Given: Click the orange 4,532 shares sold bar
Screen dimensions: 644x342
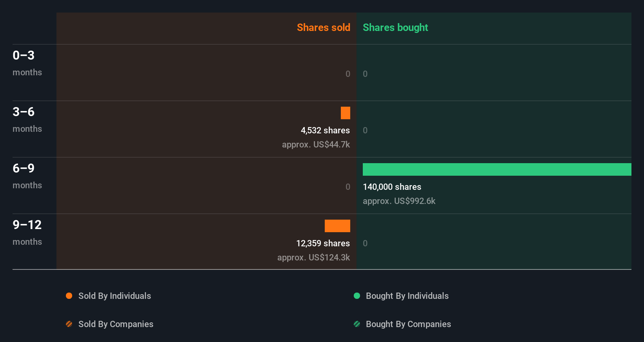Looking at the screenshot, I should coord(346,113).
